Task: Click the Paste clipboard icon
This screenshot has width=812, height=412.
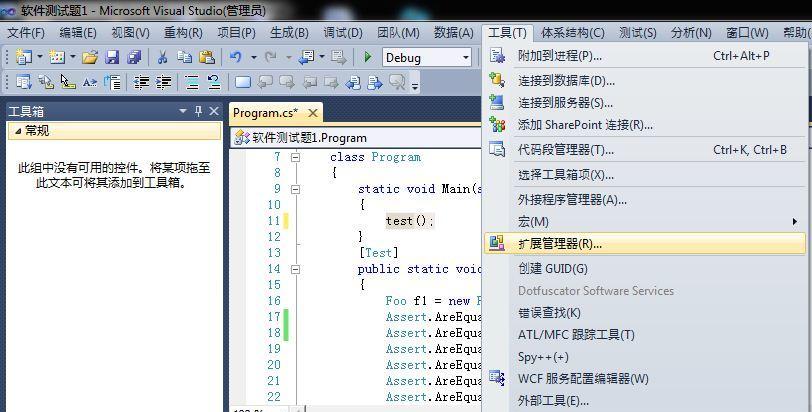Action: (x=207, y=57)
